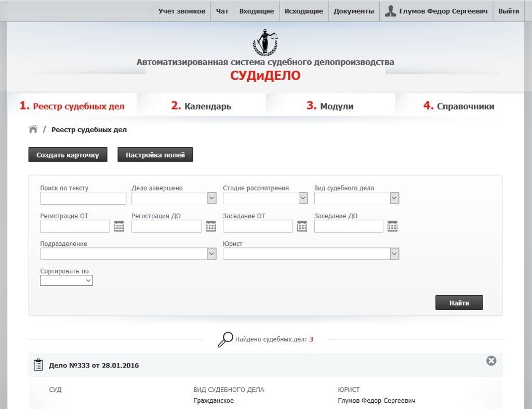Screen dimensions: 532x409
Task: Expand the Вид судебного дела dropdown
Action: [x=356, y=198]
